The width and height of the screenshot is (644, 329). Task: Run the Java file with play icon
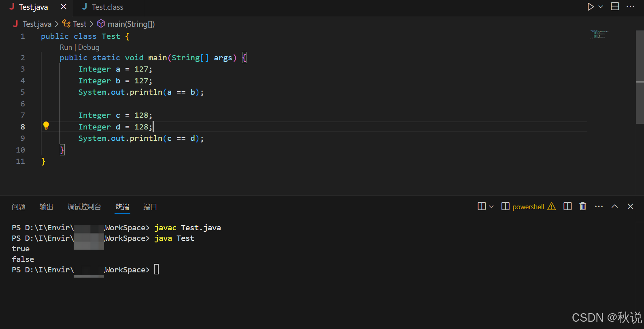[591, 7]
